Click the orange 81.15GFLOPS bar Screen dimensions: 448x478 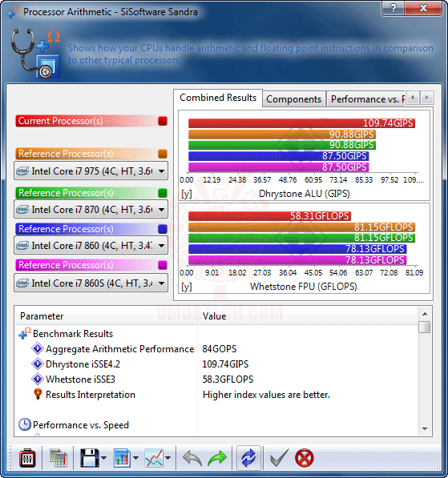[x=301, y=227]
